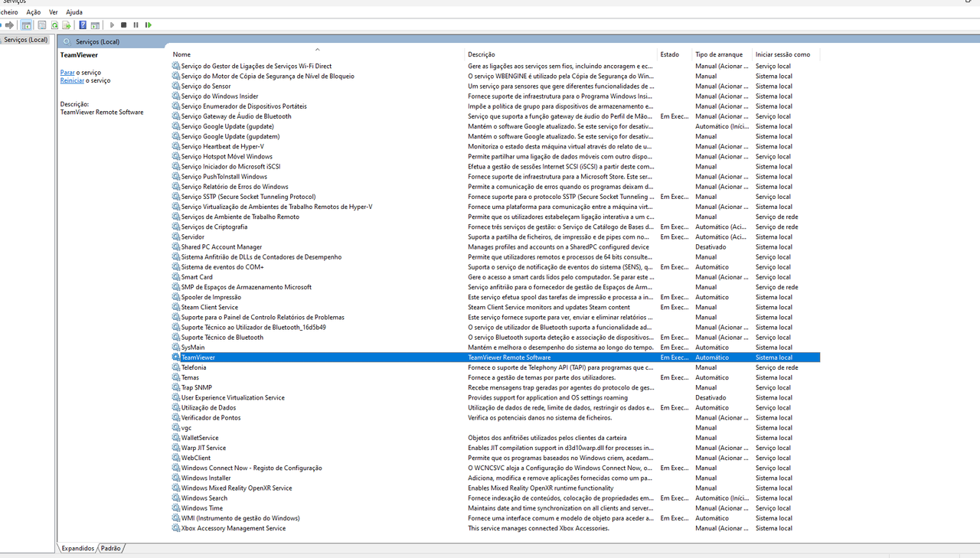
Task: Select Serviço Hotspot Móvel Windows row
Action: tap(495, 156)
